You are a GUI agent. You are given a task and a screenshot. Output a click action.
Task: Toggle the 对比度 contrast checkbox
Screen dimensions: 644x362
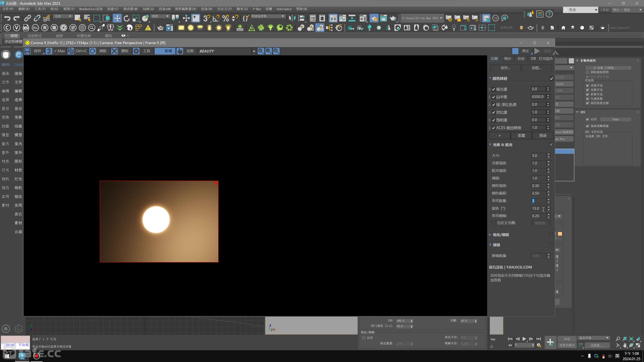494,112
